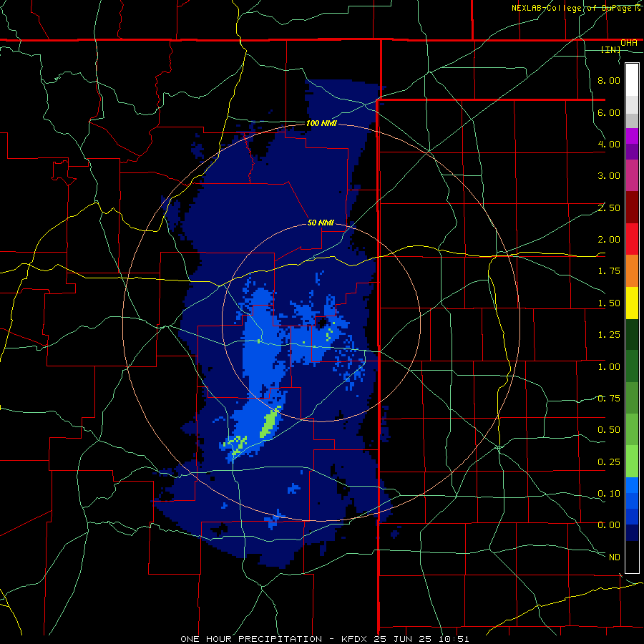Image resolution: width=644 pixels, height=644 pixels.
Task: Click the '0.50' scale label
Action: click(x=609, y=430)
